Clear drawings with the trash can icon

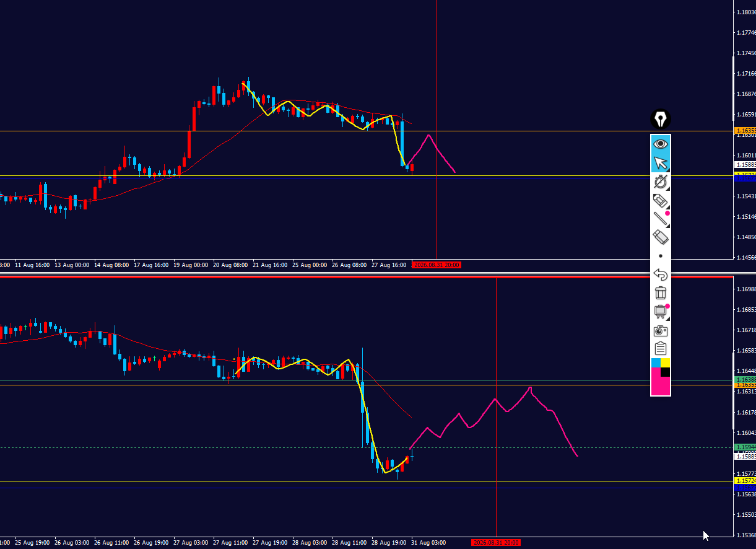tap(661, 292)
